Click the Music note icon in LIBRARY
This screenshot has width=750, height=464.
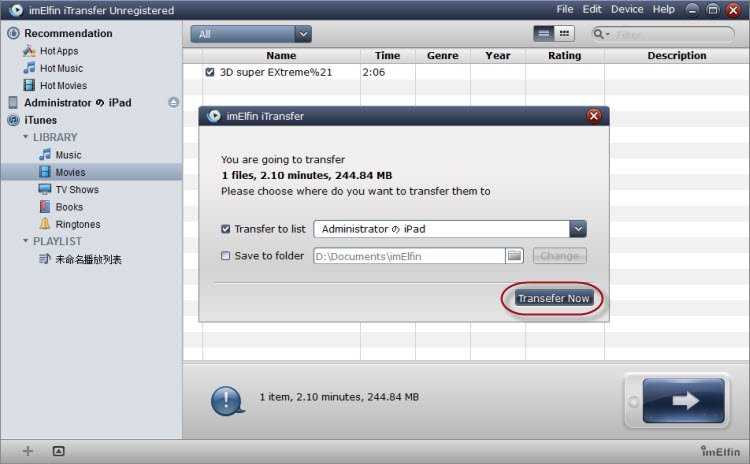tap(44, 155)
